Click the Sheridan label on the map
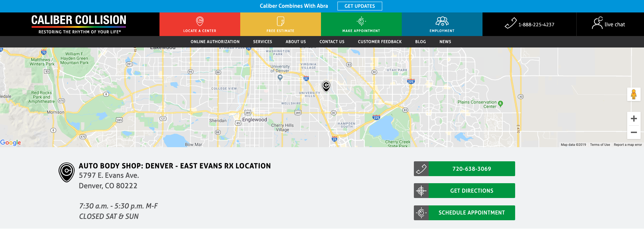This screenshot has height=230, width=644. click(x=218, y=121)
